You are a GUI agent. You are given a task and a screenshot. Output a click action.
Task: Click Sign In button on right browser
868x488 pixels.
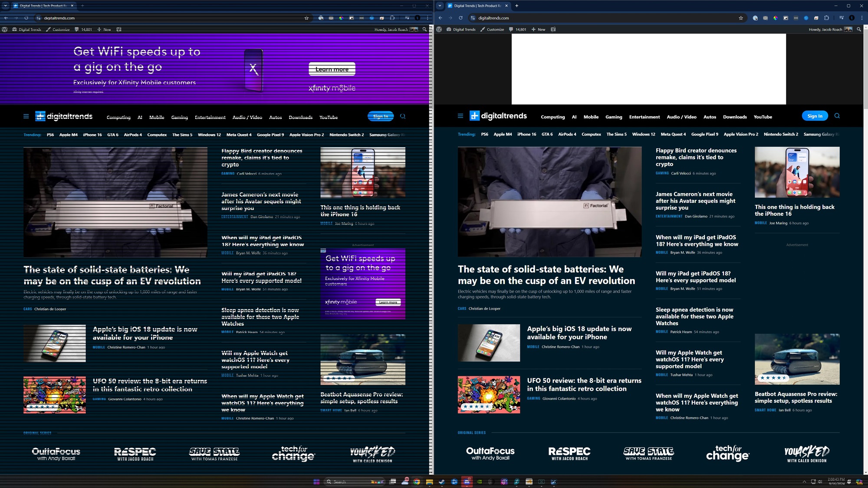coord(815,116)
